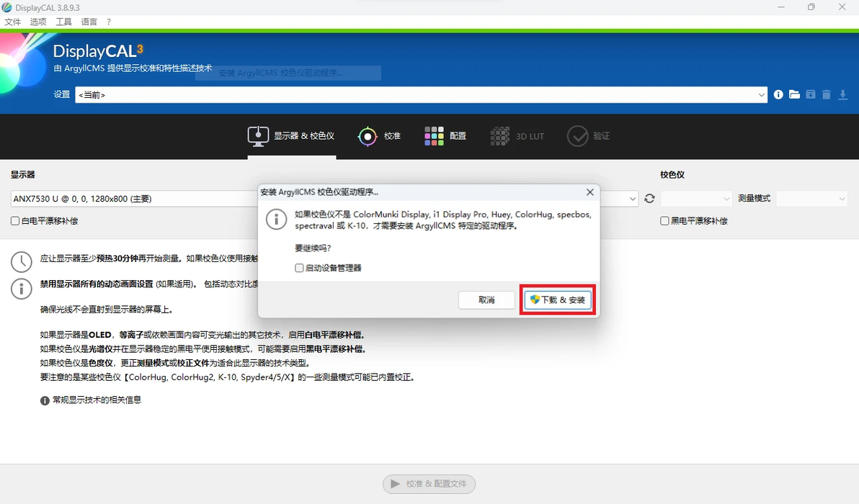Click the 显示器 & 校色仪 monitor icon
859x504 pixels.
click(258, 136)
